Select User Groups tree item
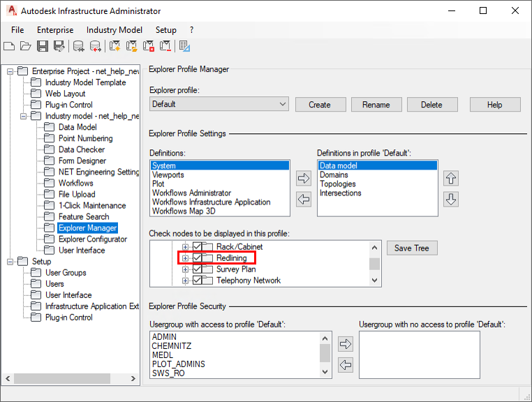 click(x=66, y=273)
